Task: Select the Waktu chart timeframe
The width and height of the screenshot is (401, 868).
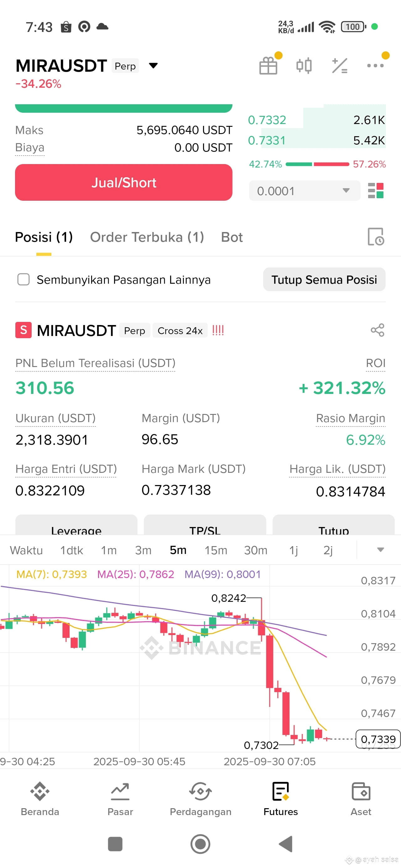Action: (x=26, y=550)
